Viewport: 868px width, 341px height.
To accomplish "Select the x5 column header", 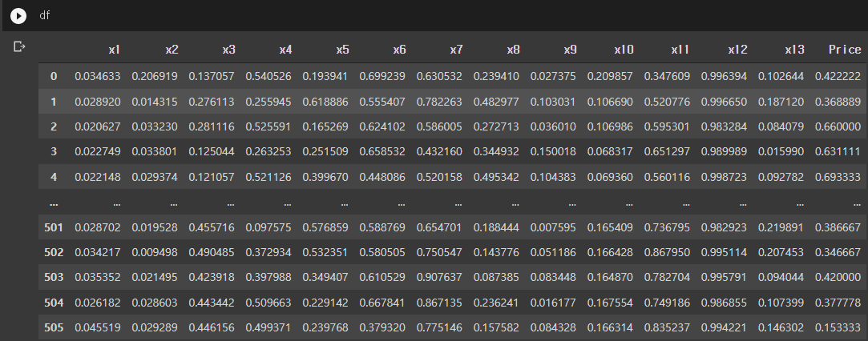I will (x=343, y=50).
